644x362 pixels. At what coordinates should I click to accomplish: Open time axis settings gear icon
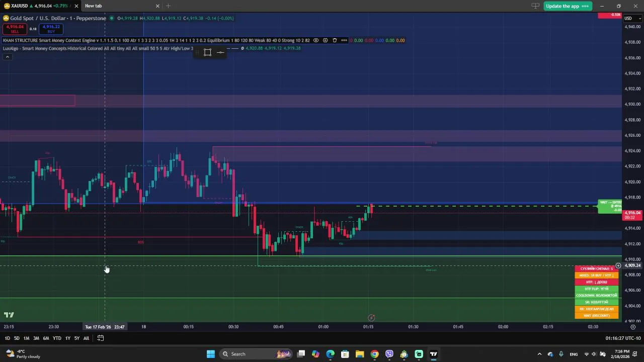coord(633,327)
